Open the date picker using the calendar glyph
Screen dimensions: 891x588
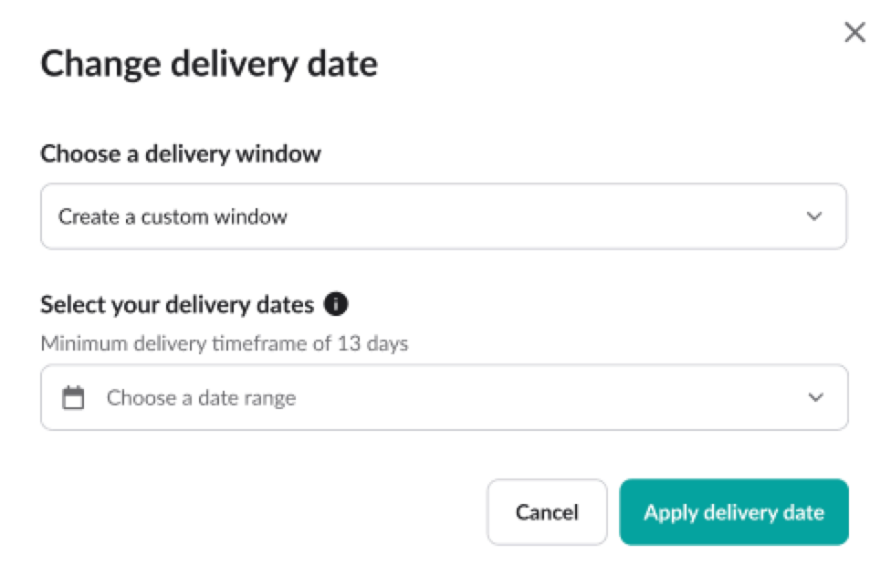(x=72, y=397)
